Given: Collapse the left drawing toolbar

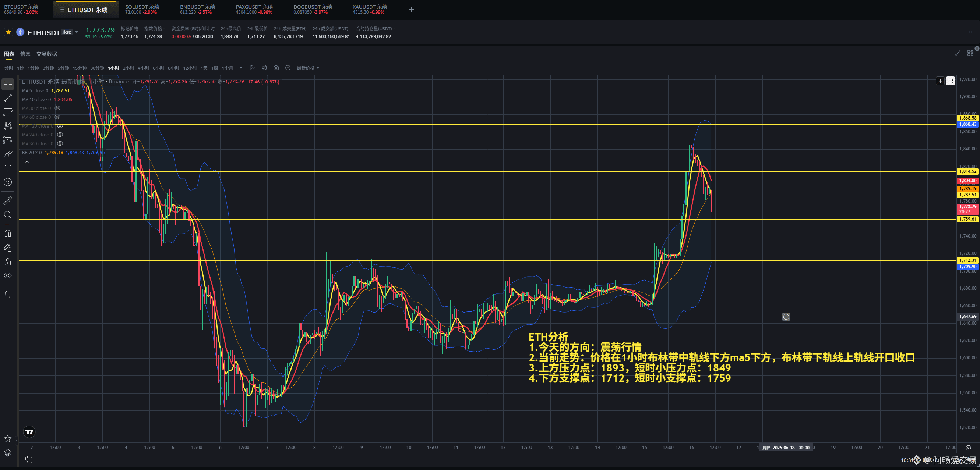Looking at the screenshot, I should tap(16, 441).
